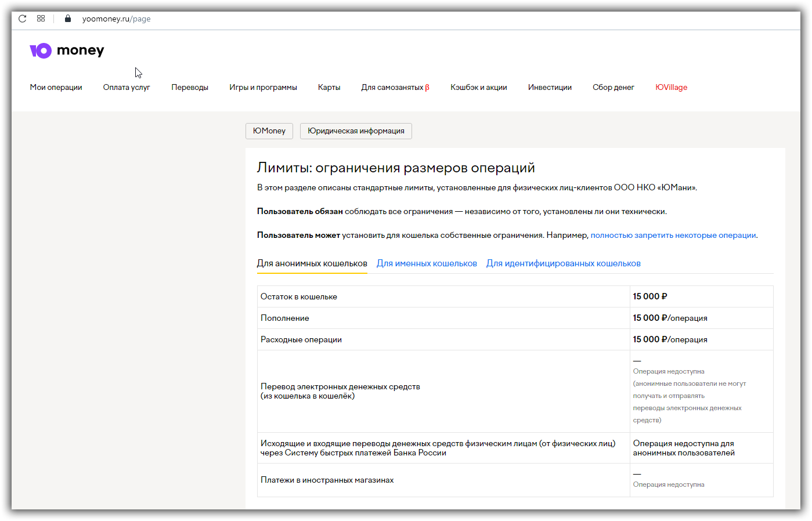Click the Пополнение 15 000 ₽/операция value
The height and width of the screenshot is (521, 812).
click(670, 319)
